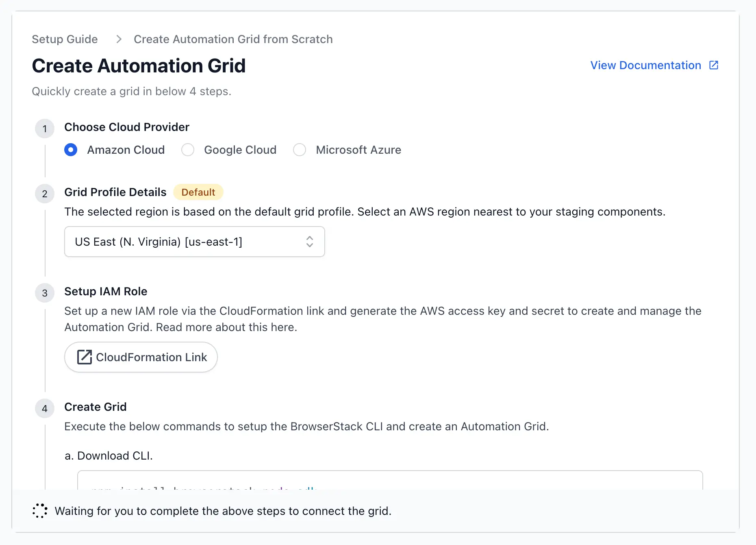Click the region selector up-down arrows
The image size is (756, 545).
click(310, 242)
